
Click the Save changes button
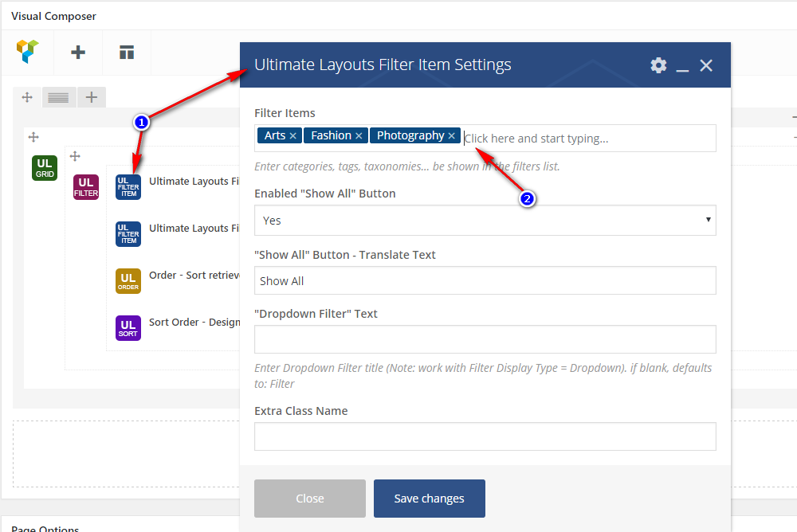coord(429,499)
